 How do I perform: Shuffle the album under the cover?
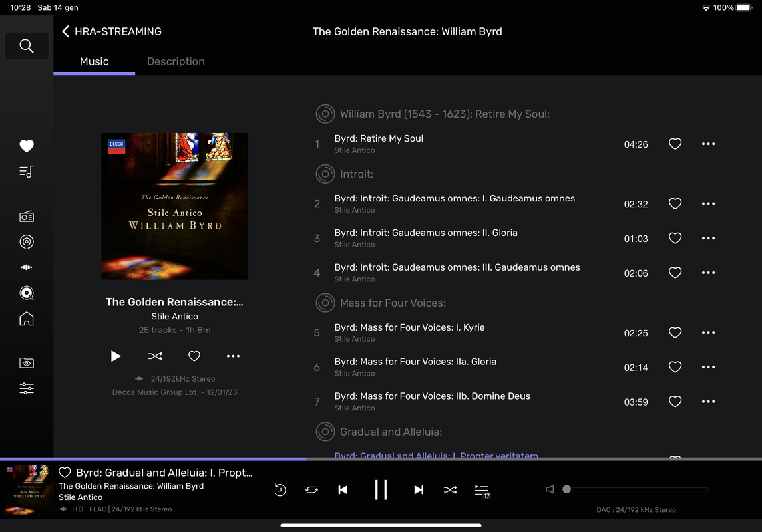point(155,356)
